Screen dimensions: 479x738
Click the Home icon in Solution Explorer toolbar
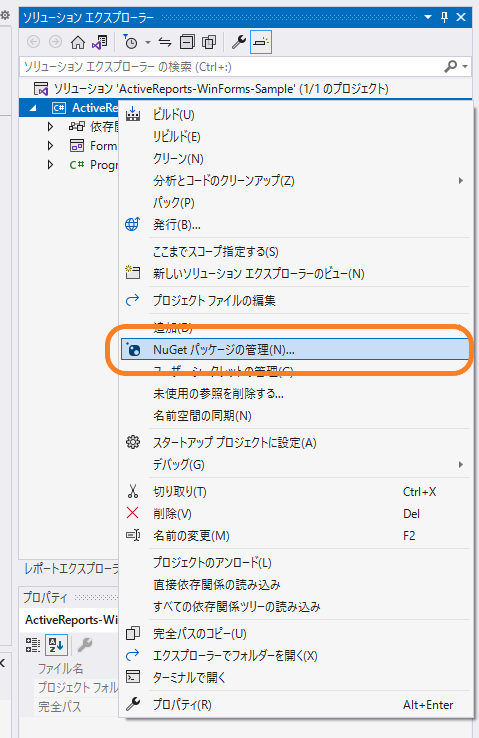point(78,42)
